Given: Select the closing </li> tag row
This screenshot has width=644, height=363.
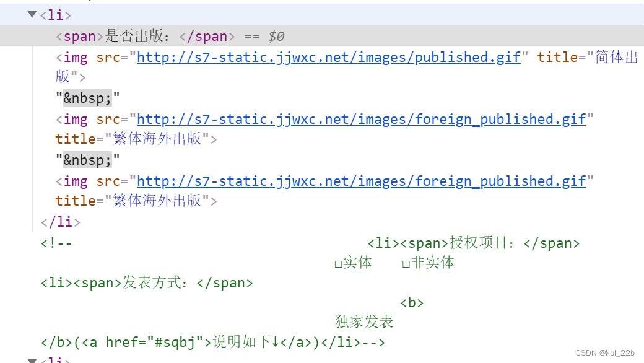Looking at the screenshot, I should [61, 222].
